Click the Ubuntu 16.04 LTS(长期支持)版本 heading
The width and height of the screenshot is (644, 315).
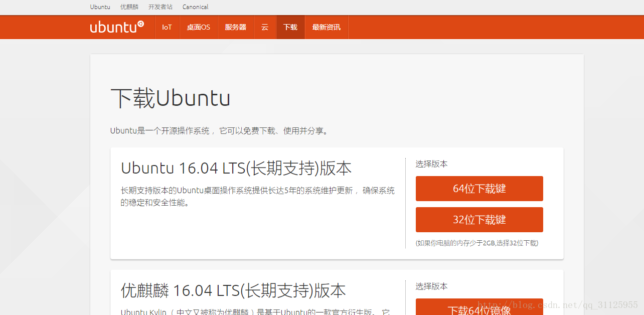click(236, 169)
